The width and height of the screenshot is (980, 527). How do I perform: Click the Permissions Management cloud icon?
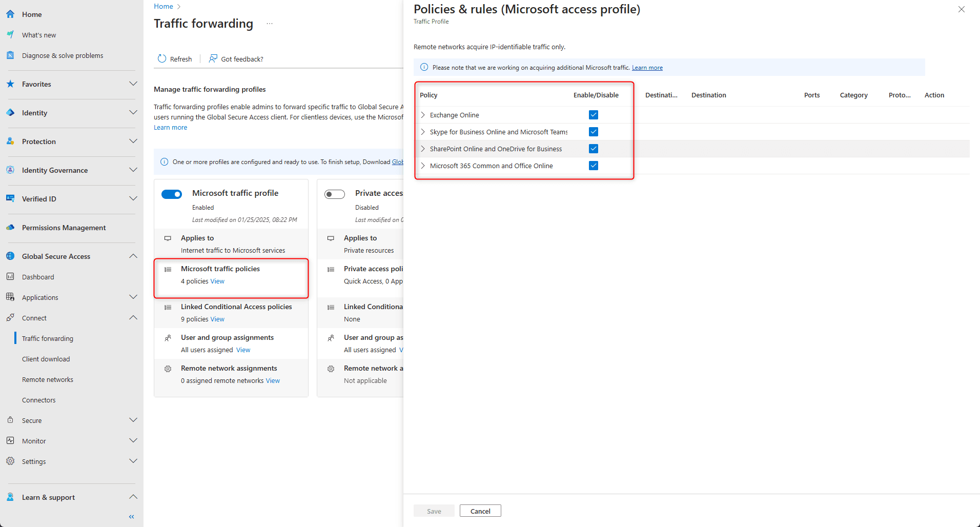pyautogui.click(x=10, y=227)
